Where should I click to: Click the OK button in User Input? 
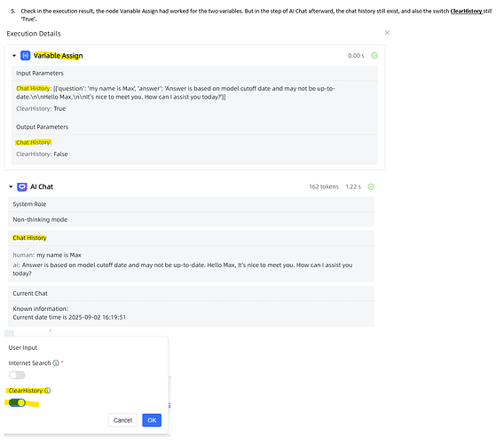(152, 421)
